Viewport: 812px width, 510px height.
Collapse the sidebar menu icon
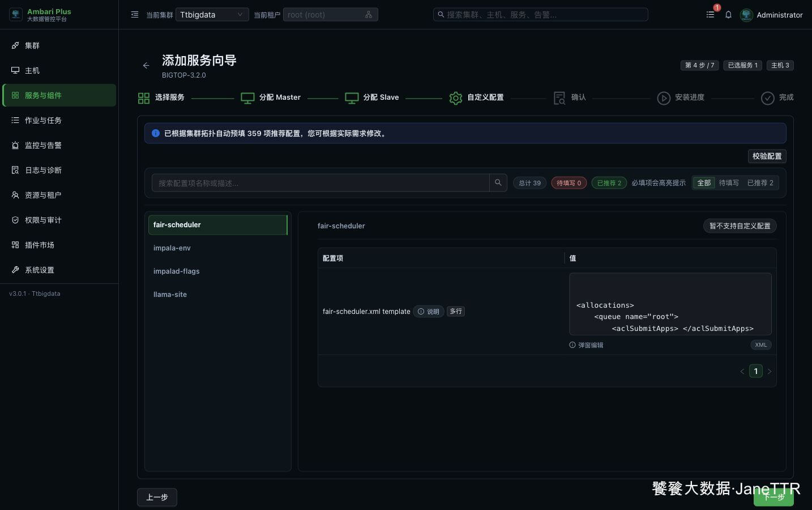(x=135, y=15)
